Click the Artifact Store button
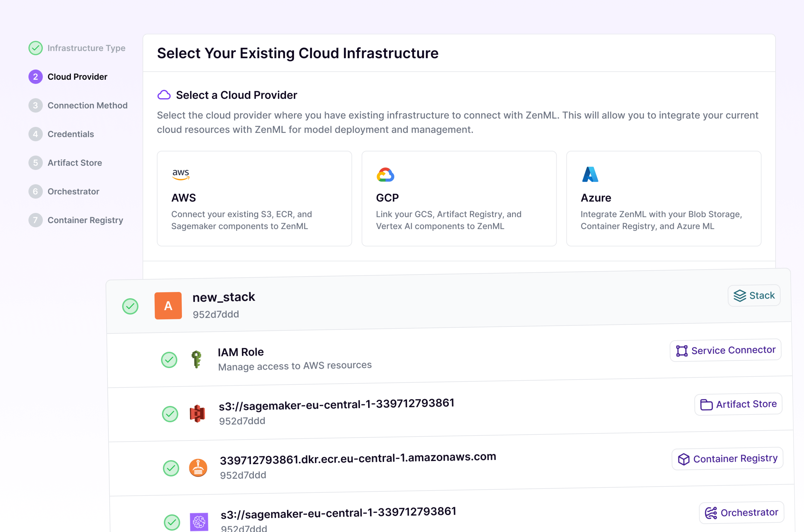This screenshot has width=804, height=532. pos(738,404)
